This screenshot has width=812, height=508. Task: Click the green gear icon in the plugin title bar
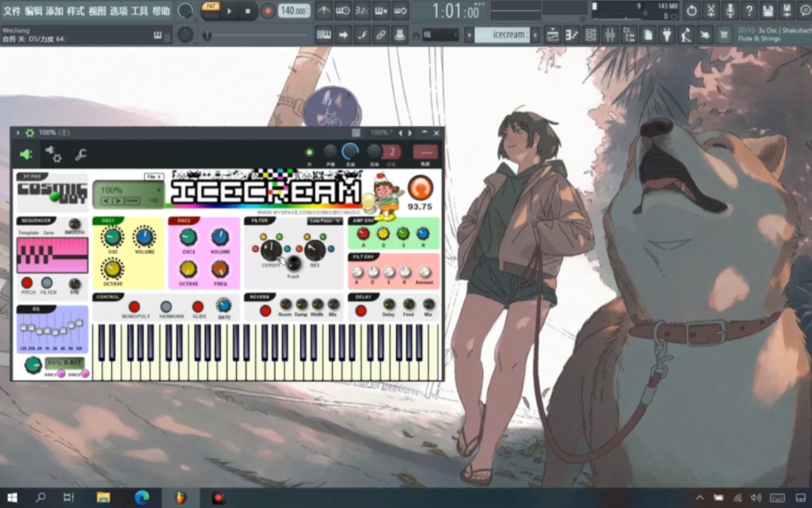tap(29, 133)
